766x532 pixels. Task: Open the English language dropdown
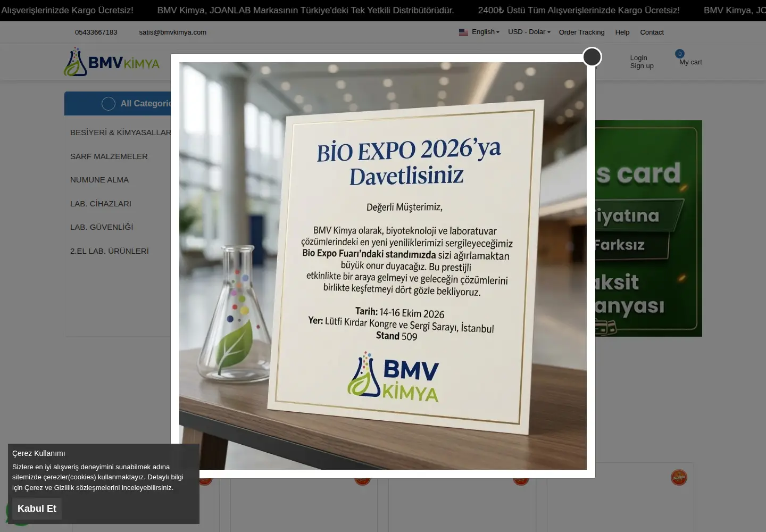click(486, 32)
